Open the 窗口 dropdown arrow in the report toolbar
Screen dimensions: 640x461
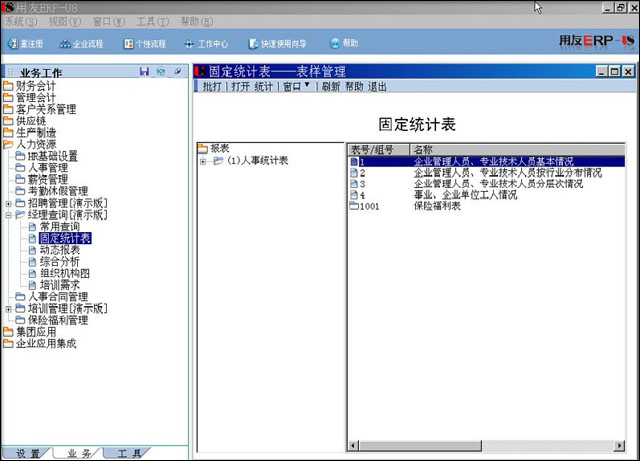pyautogui.click(x=307, y=85)
